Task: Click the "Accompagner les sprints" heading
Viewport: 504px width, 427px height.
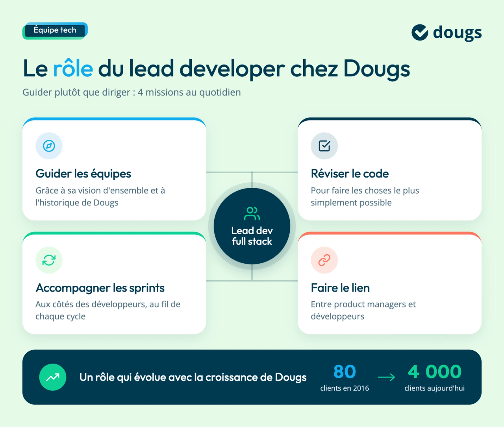Action: 100,288
